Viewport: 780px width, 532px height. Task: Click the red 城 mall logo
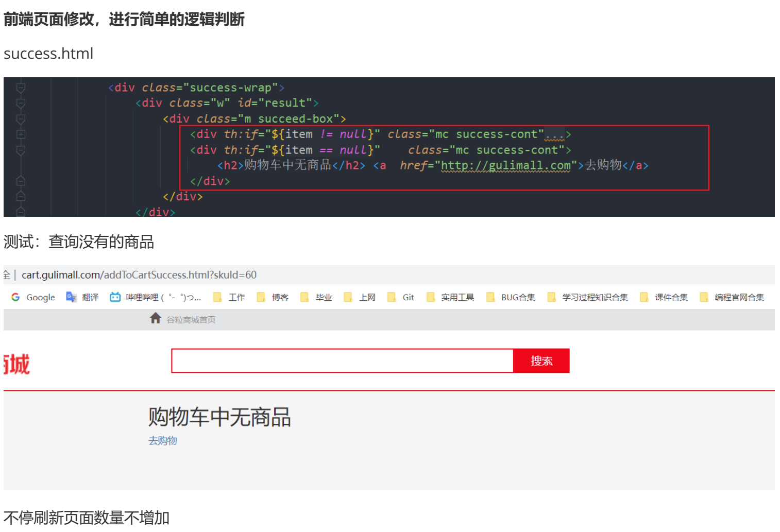(16, 365)
